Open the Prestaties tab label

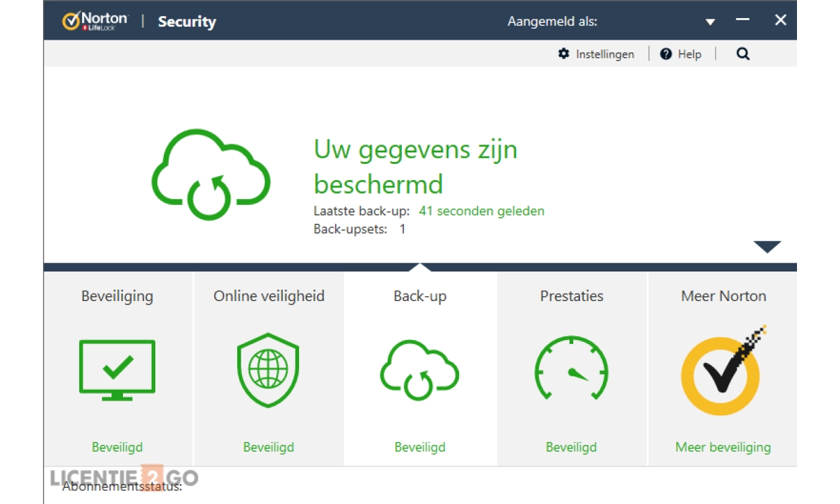pos(572,296)
